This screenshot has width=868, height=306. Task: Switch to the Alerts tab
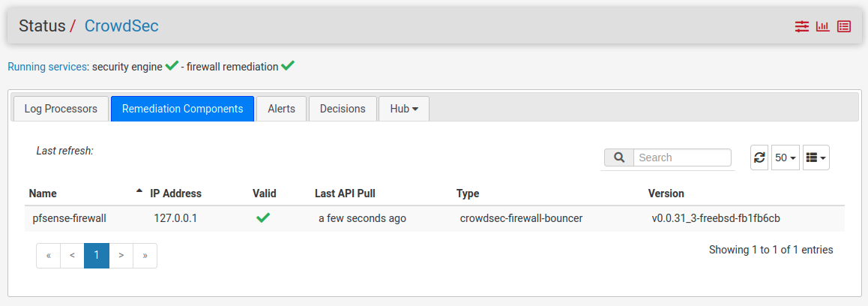[x=281, y=109]
